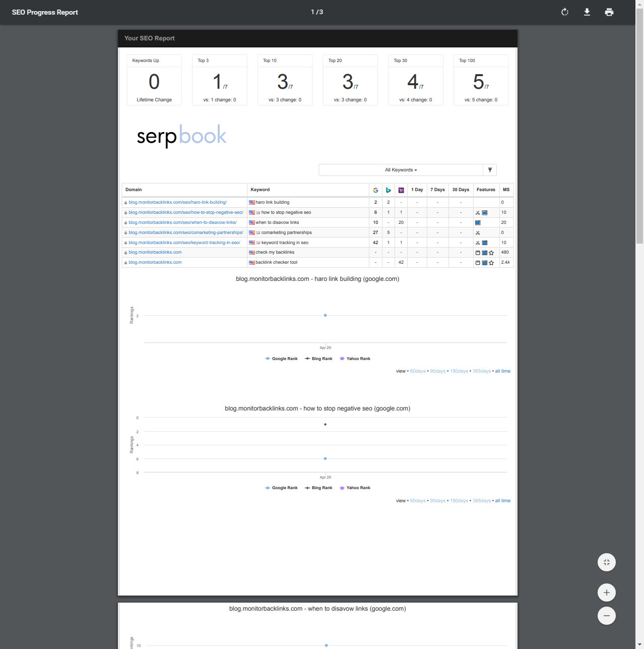Click the Bing column header icon

[388, 190]
